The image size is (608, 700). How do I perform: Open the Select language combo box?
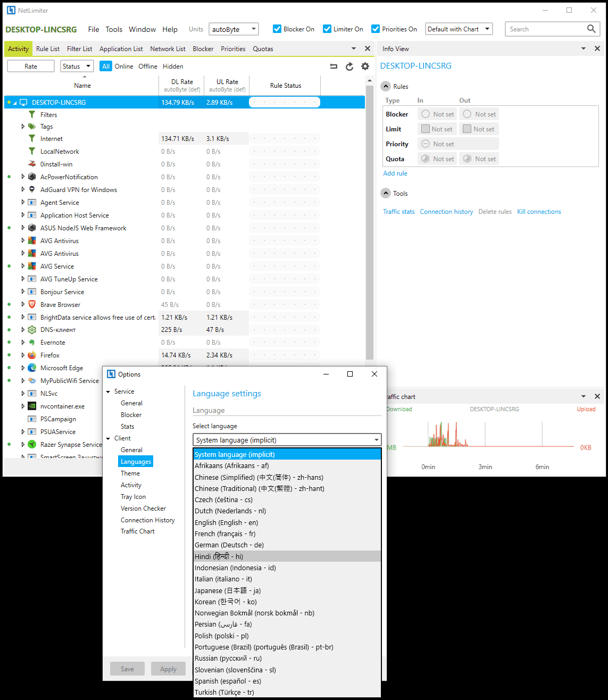point(287,440)
